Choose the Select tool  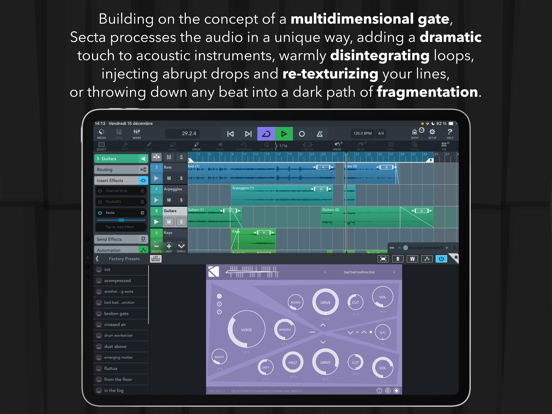click(x=101, y=146)
